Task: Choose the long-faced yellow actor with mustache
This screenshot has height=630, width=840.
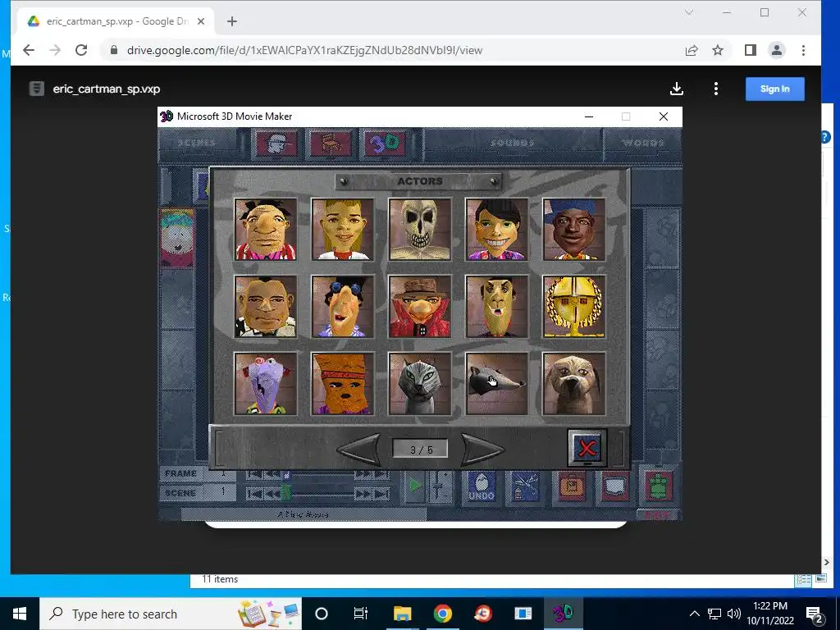Action: pyautogui.click(x=496, y=307)
